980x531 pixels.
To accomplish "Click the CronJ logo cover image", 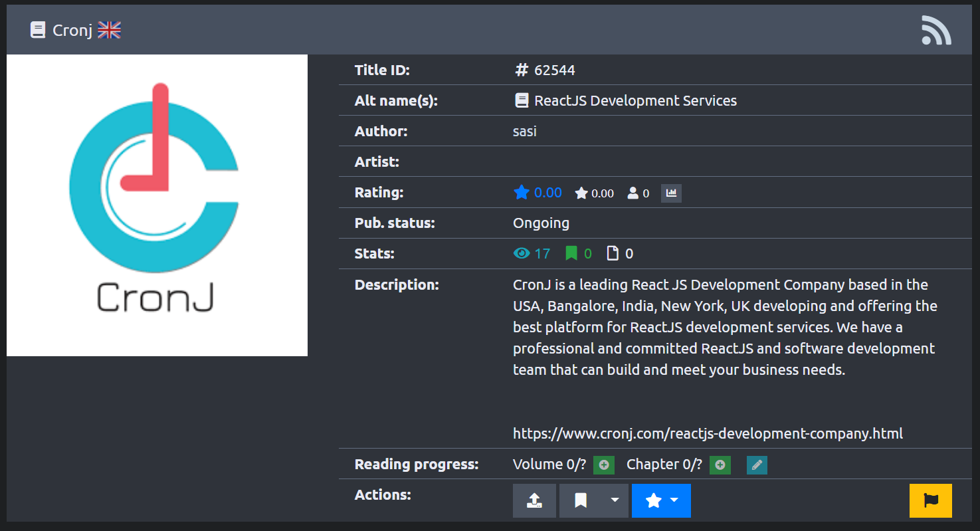I will 157,205.
